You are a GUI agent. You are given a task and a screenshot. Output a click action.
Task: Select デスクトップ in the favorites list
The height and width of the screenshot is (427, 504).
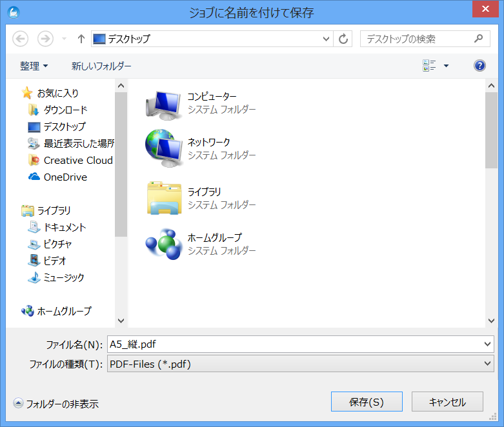pyautogui.click(x=65, y=127)
